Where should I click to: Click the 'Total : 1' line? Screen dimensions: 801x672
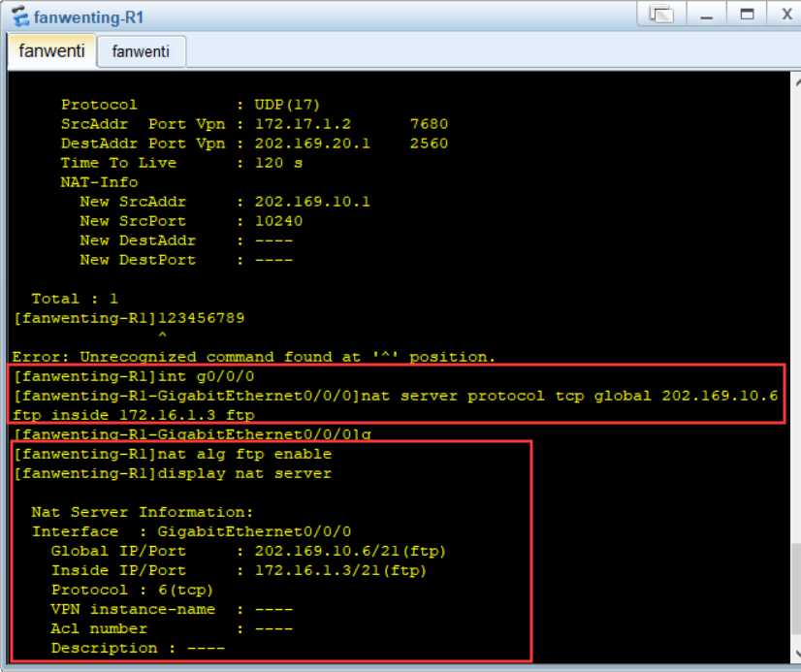pyautogui.click(x=75, y=299)
